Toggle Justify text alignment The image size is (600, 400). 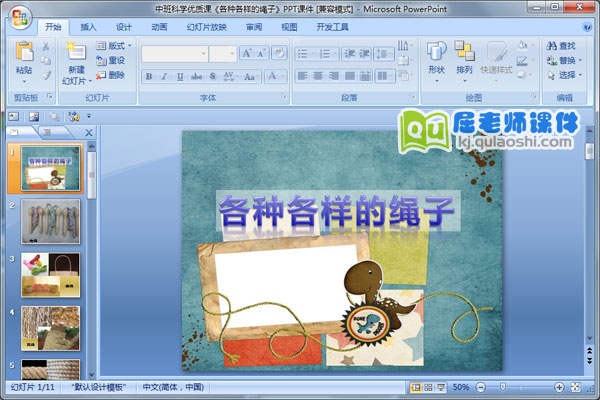tap(349, 76)
